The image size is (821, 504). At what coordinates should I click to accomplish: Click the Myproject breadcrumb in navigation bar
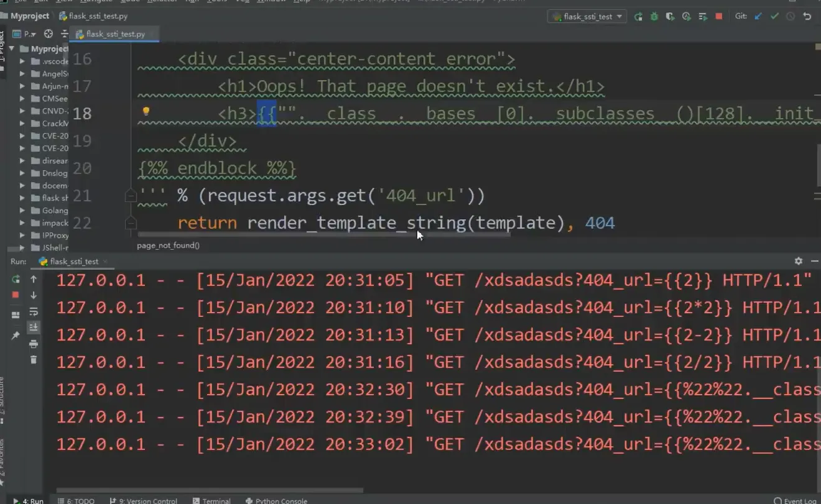pos(28,16)
